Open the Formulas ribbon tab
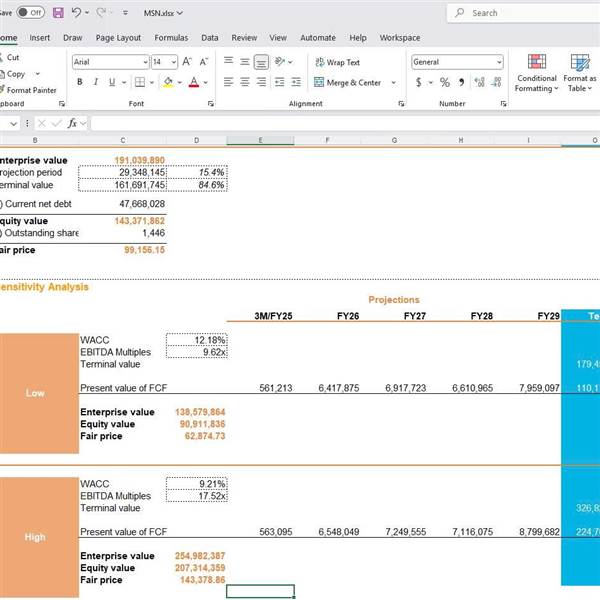 point(171,38)
